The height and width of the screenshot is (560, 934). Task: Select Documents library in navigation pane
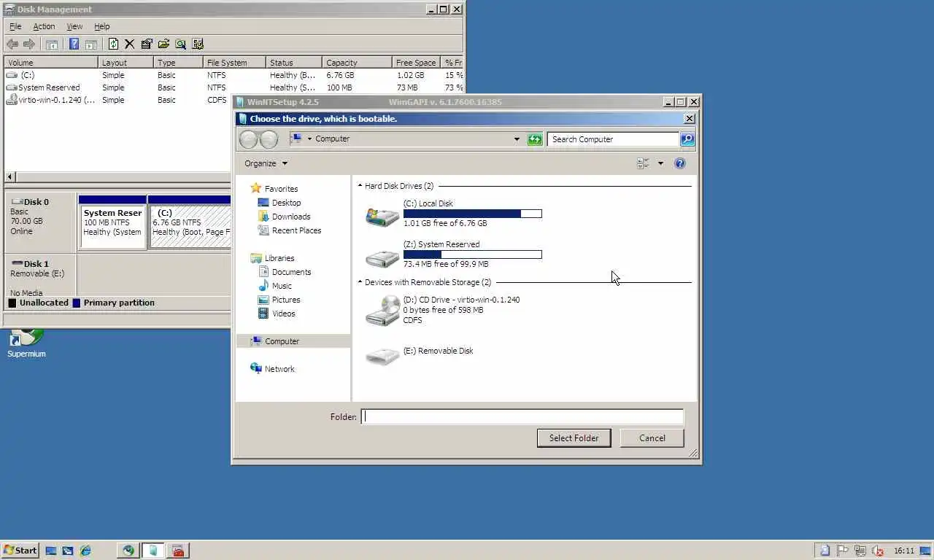point(285,272)
